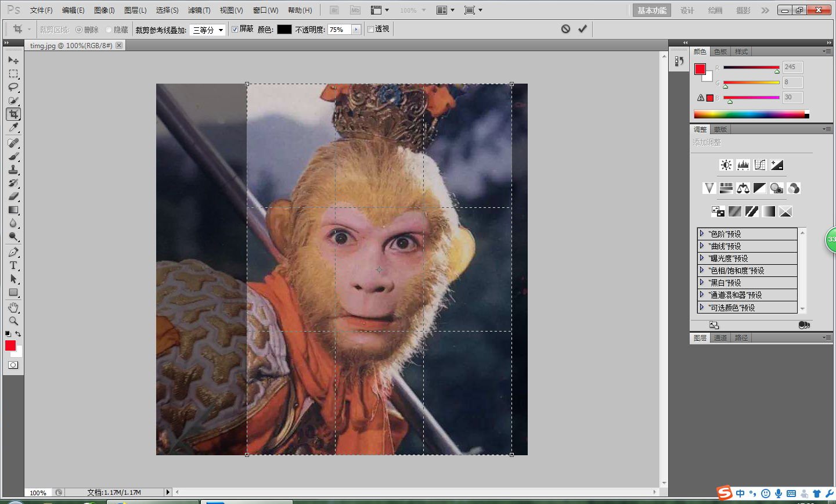
Task: Open the 图像(I) menu
Action: coord(105,10)
